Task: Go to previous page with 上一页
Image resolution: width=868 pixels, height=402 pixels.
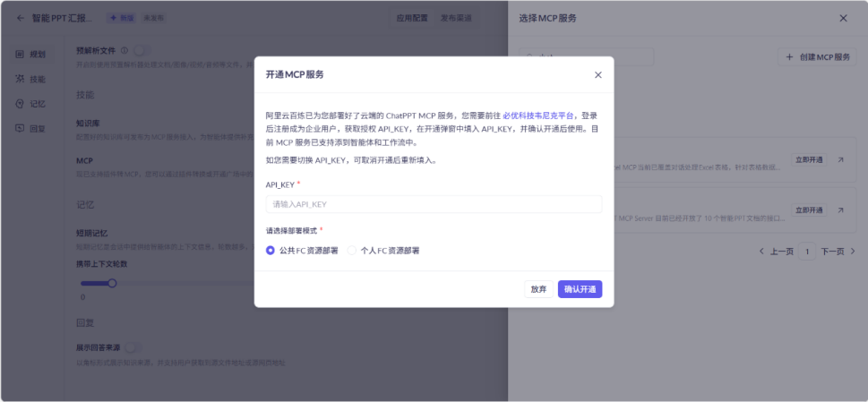Action: 777,252
